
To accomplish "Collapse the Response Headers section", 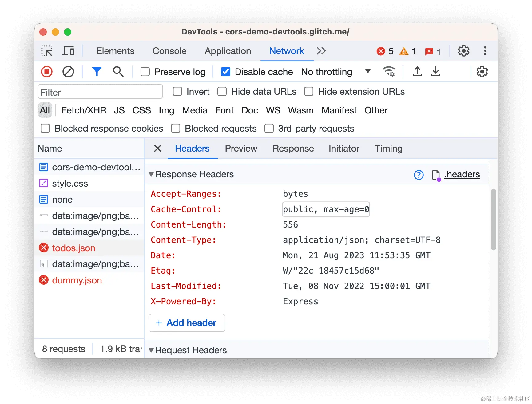I will click(151, 174).
